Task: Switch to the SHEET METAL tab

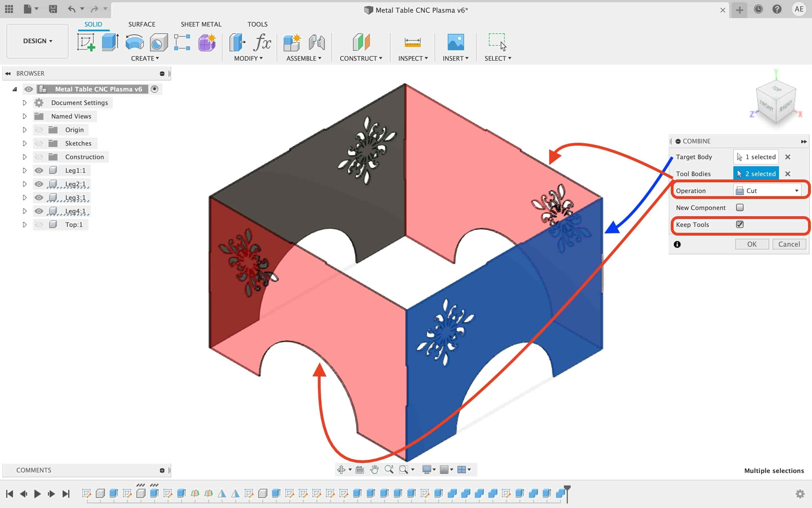Action: click(x=201, y=24)
